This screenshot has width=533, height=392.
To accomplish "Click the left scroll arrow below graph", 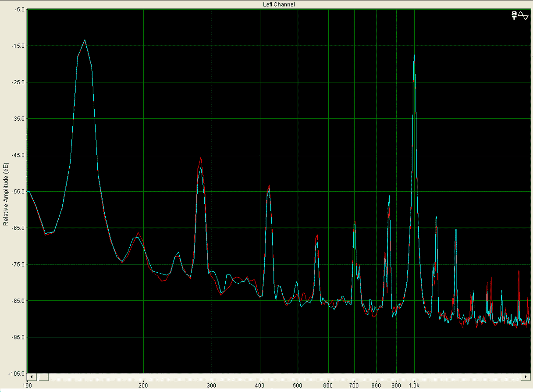I will point(32,377).
